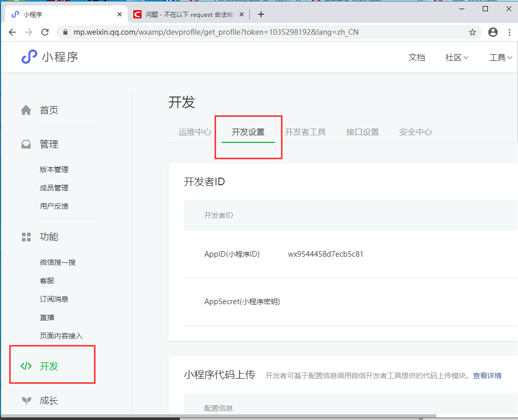Open 管理 section in sidebar
This screenshot has height=420, width=518.
pyautogui.click(x=49, y=144)
